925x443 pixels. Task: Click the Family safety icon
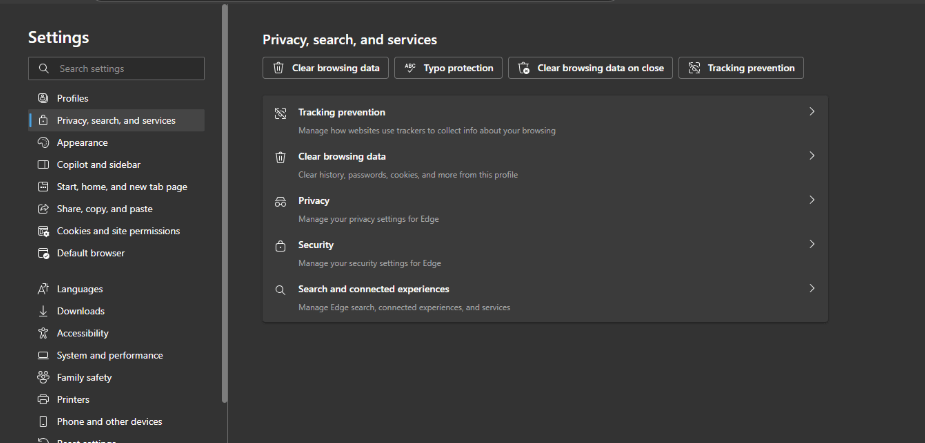[x=42, y=378]
